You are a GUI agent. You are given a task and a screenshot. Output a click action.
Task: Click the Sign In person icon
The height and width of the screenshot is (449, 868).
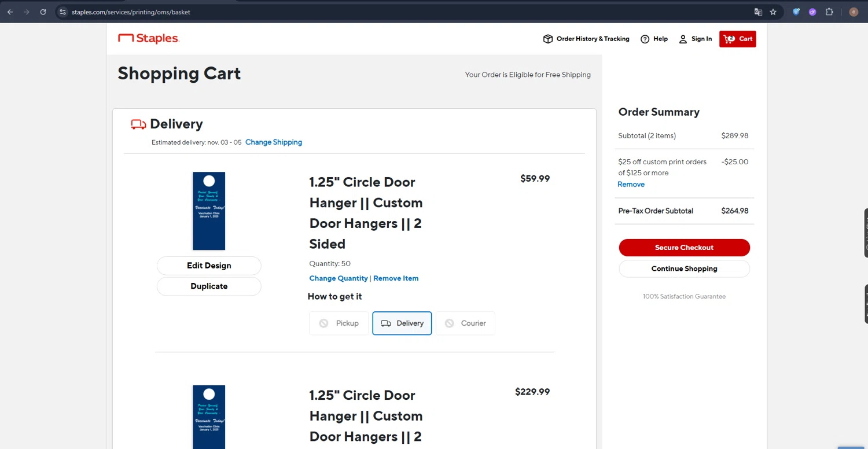click(x=683, y=39)
